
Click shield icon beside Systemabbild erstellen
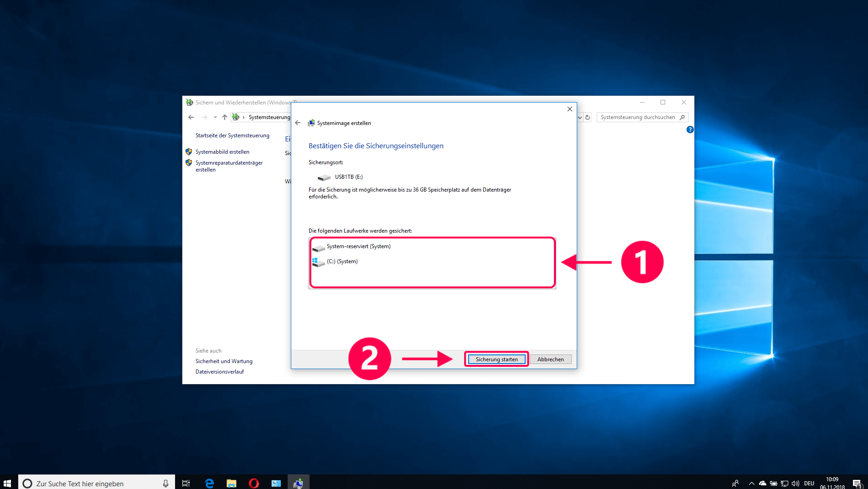click(189, 152)
